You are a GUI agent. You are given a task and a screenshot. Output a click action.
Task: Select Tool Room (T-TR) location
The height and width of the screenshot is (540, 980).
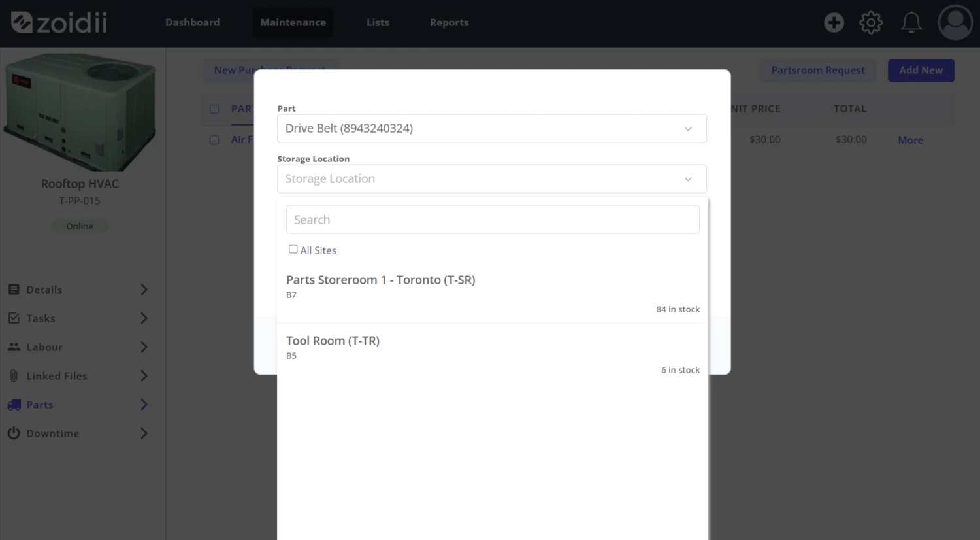[x=493, y=354]
